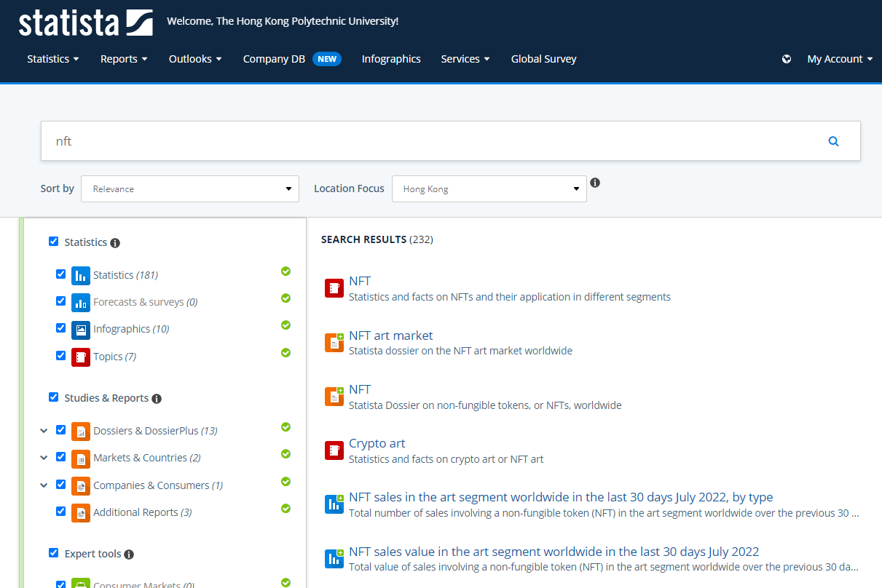Image resolution: width=882 pixels, height=588 pixels.
Task: Expand the Companies & Consumers chevron
Action: [44, 485]
